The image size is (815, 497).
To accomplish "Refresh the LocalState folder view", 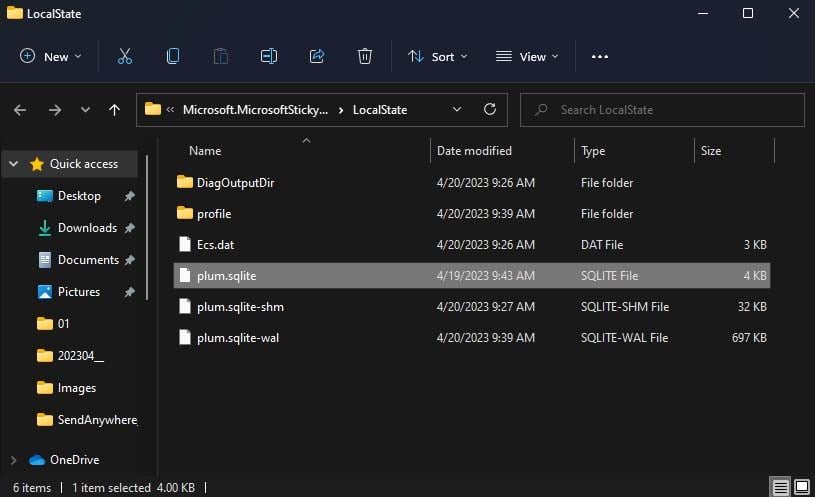I will [x=489, y=110].
